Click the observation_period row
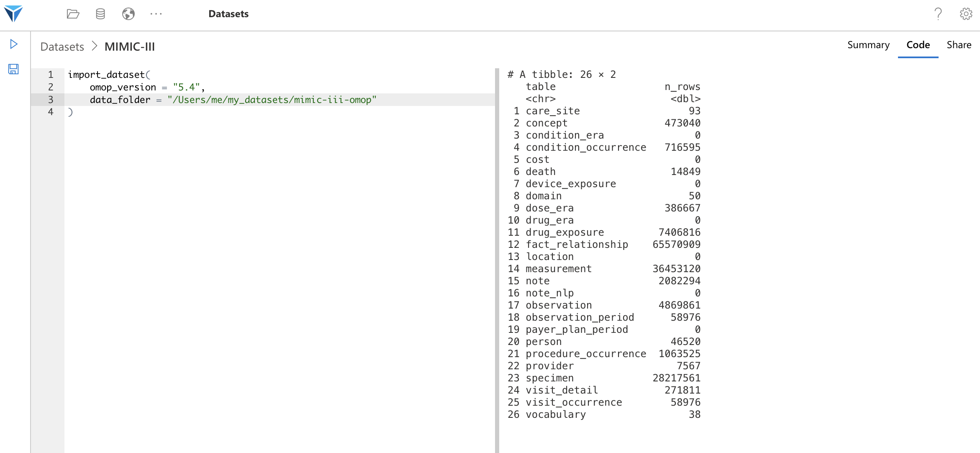Viewport: 980px width, 453px height. [604, 317]
